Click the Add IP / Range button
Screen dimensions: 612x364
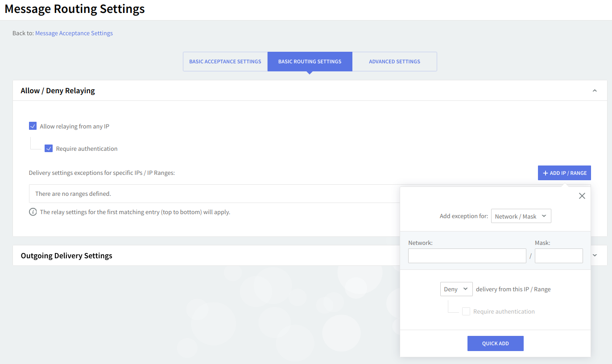pyautogui.click(x=564, y=173)
